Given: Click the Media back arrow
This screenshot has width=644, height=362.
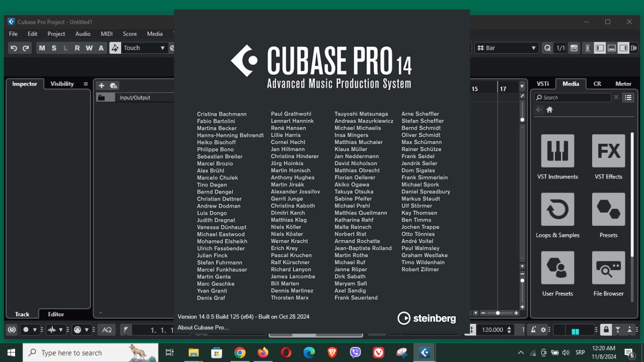Looking at the screenshot, I should [x=539, y=110].
